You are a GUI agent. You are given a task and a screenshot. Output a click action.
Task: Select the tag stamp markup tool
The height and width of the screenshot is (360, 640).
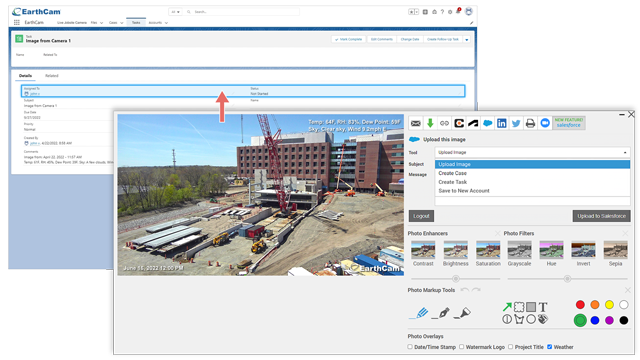pos(542,319)
